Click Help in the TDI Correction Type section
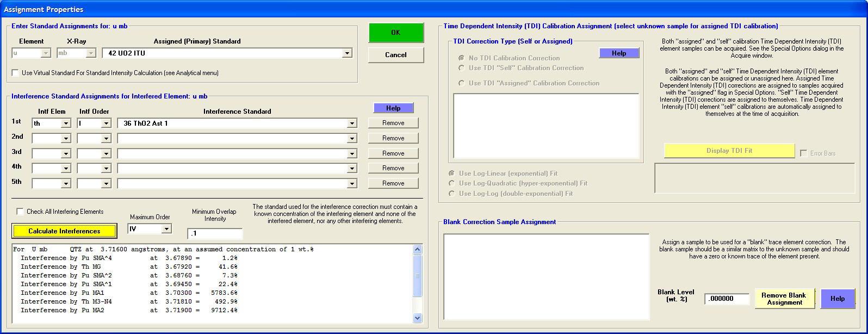The width and height of the screenshot is (868, 334). [618, 53]
